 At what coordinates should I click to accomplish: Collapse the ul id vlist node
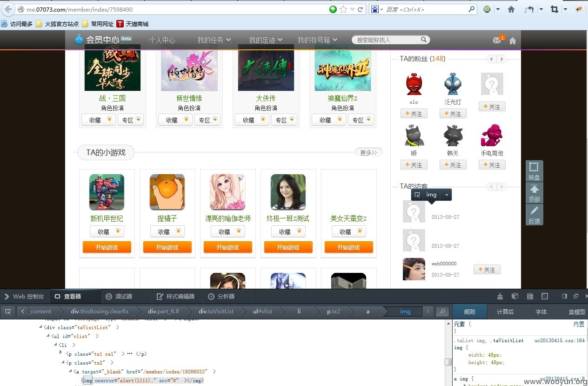[x=48, y=336]
